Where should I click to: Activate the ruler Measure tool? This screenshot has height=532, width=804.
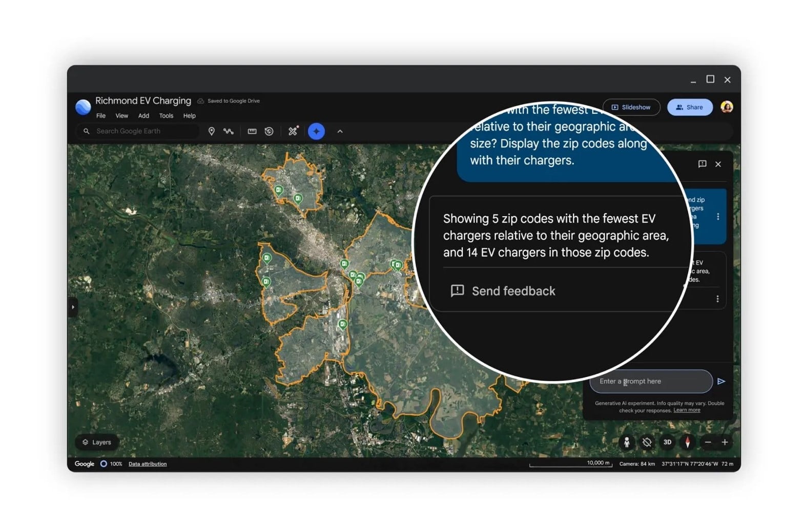click(x=252, y=132)
